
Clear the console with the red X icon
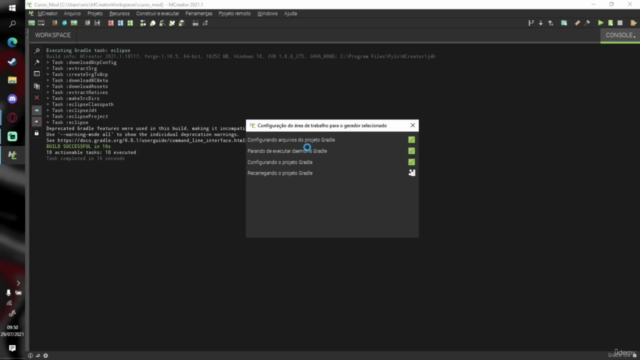(x=37, y=98)
